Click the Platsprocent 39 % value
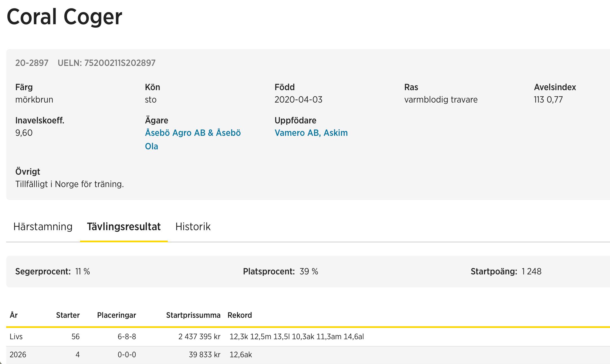The image size is (610, 364). (309, 271)
